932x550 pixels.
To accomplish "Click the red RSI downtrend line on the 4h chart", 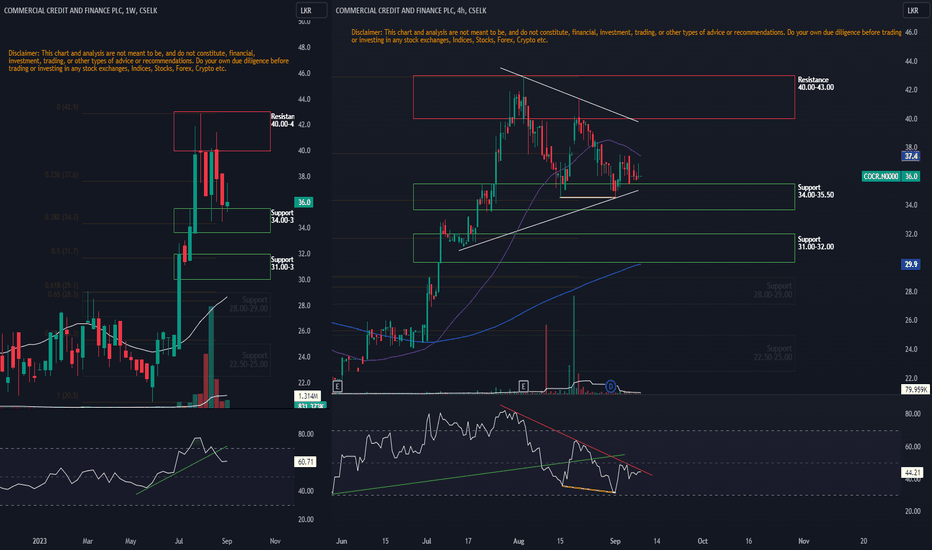I will coord(577,441).
